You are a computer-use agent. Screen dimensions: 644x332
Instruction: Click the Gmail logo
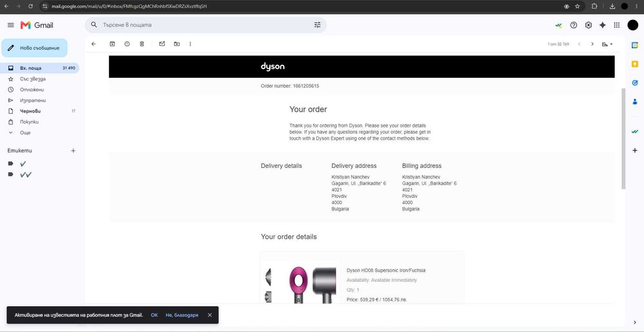pyautogui.click(x=37, y=25)
